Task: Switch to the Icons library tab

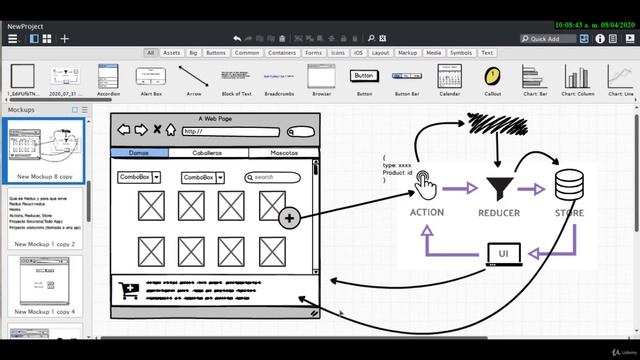Action: [338, 53]
